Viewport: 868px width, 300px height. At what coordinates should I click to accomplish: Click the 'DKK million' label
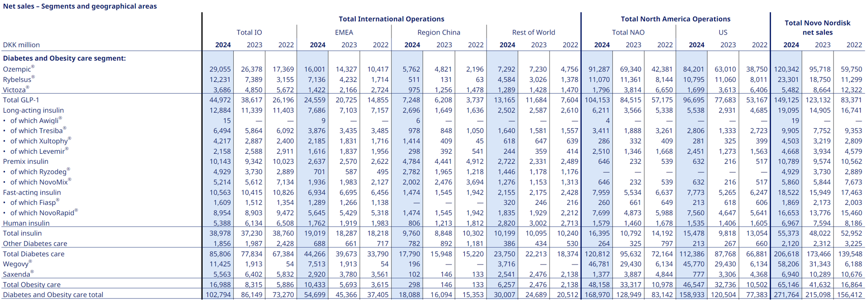(x=21, y=45)
